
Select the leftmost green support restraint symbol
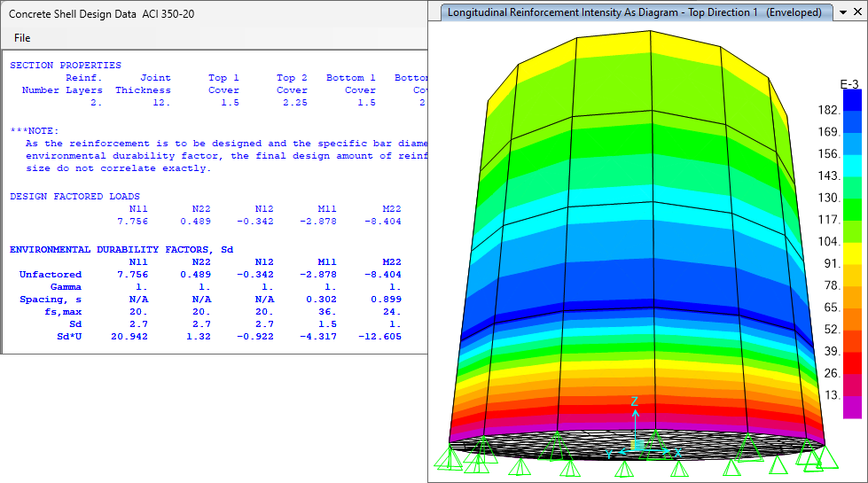pyautogui.click(x=450, y=459)
